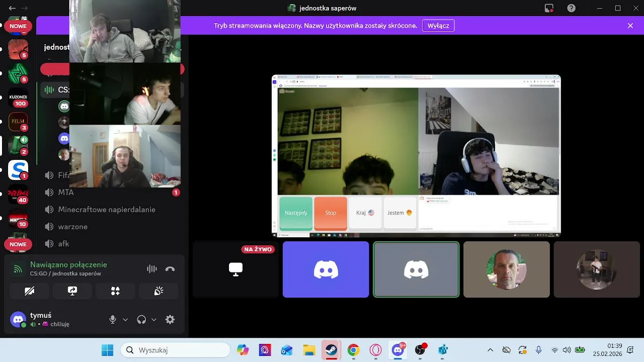Open the PRIME server with 40 badge
Screen dimensions: 644x362
pyautogui.click(x=18, y=194)
